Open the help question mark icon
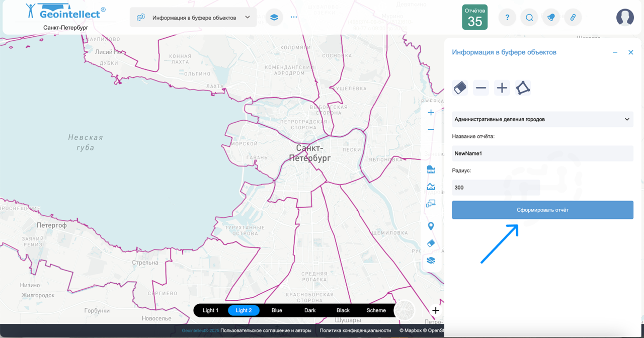Viewport: 644px width, 338px height. 507,18
